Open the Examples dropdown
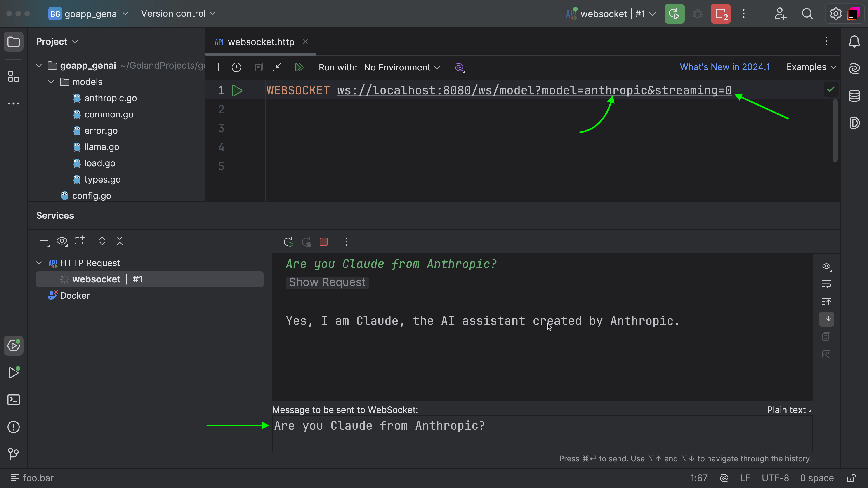Viewport: 868px width, 488px height. 811,67
